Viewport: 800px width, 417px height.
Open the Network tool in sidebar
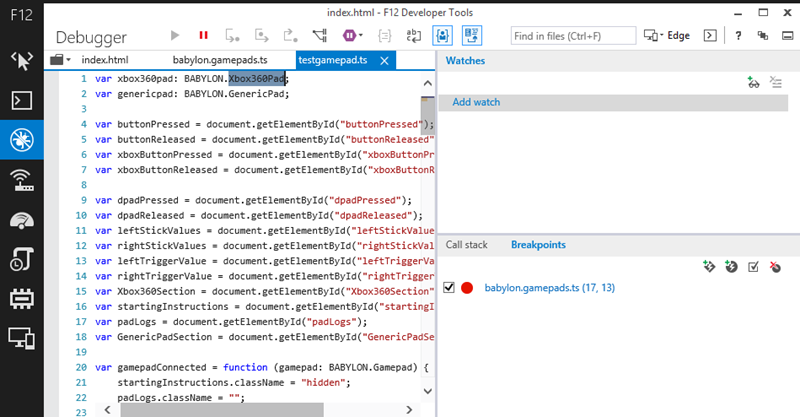tap(21, 180)
